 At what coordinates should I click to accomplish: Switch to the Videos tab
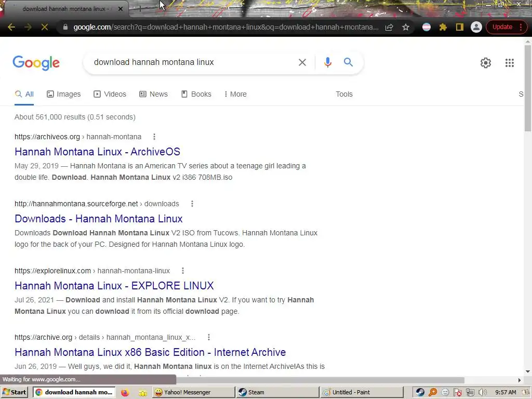pyautogui.click(x=110, y=94)
